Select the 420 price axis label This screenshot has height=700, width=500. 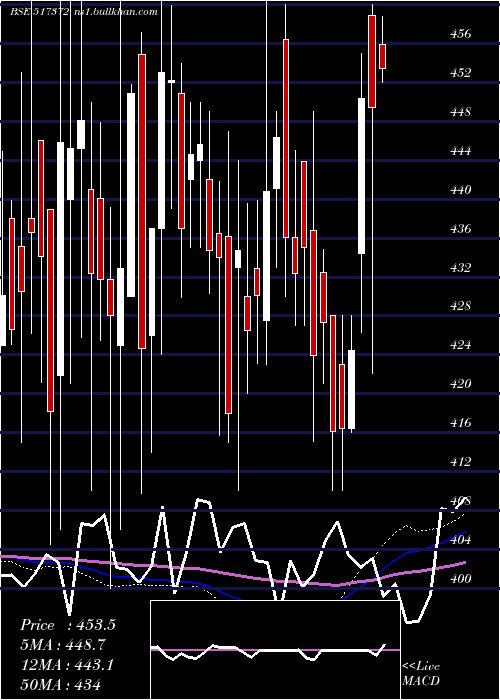[461, 383]
